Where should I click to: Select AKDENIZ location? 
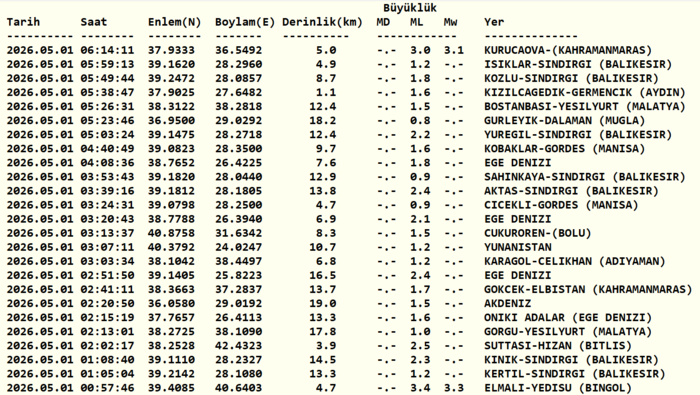508,304
